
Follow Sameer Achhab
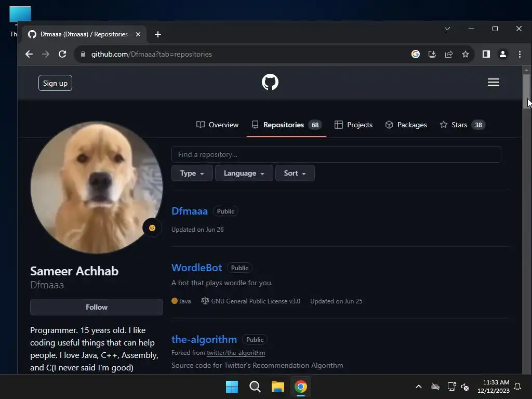click(x=96, y=307)
